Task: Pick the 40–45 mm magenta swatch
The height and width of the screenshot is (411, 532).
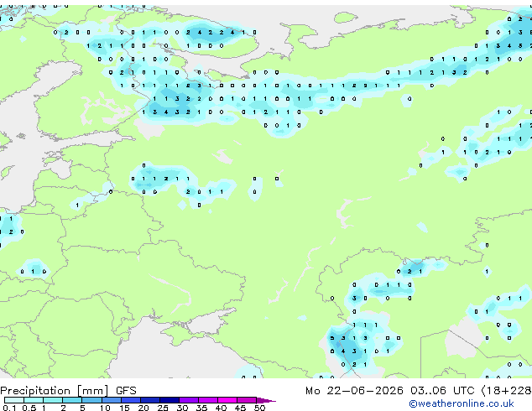Action: click(227, 400)
